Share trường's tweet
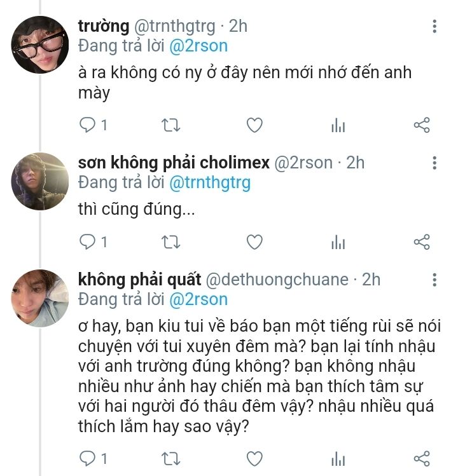This screenshot has width=458, height=476. pyautogui.click(x=422, y=125)
